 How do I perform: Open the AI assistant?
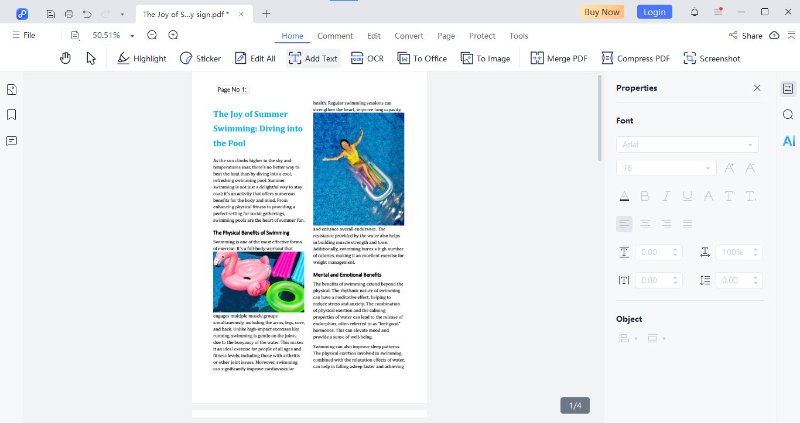(789, 141)
